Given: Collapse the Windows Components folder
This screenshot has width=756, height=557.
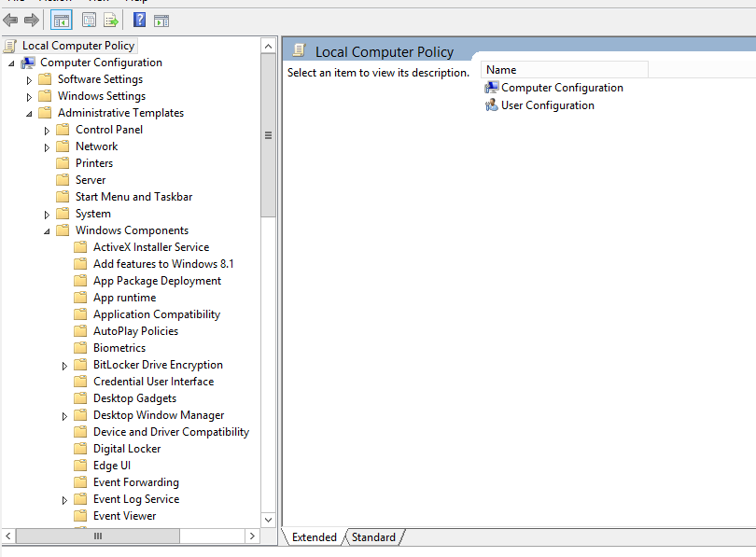Looking at the screenshot, I should click(47, 231).
